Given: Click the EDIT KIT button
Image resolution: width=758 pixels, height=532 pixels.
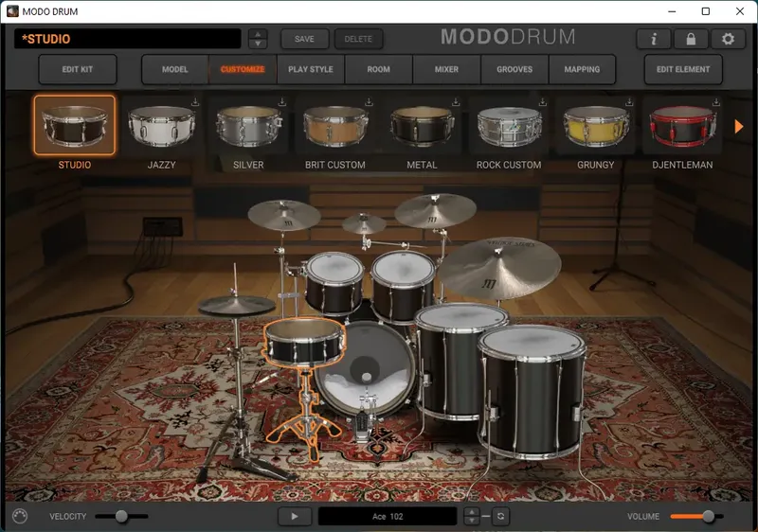Looking at the screenshot, I should coord(78,69).
